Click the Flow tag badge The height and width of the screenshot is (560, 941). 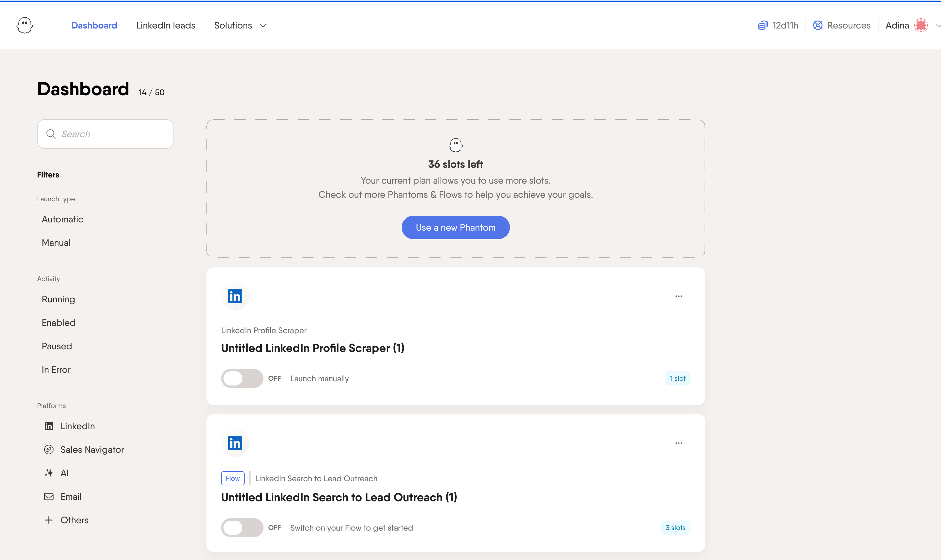tap(233, 478)
